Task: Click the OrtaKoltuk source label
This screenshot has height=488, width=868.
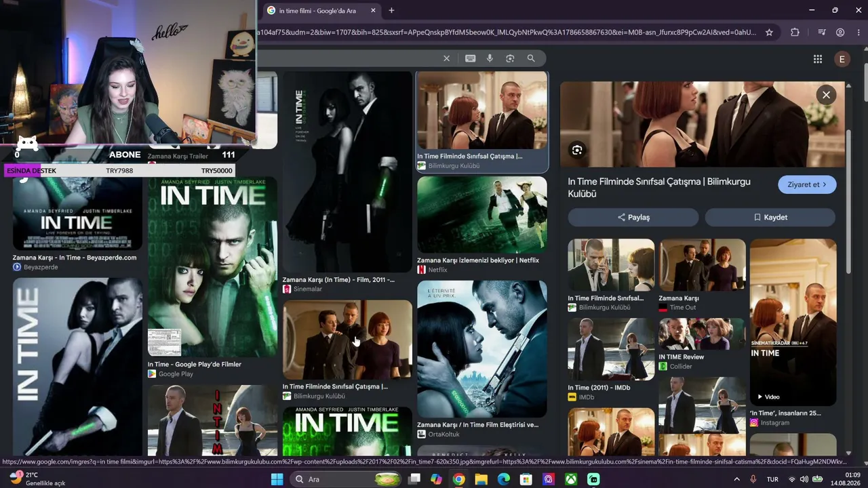Action: 443,434
